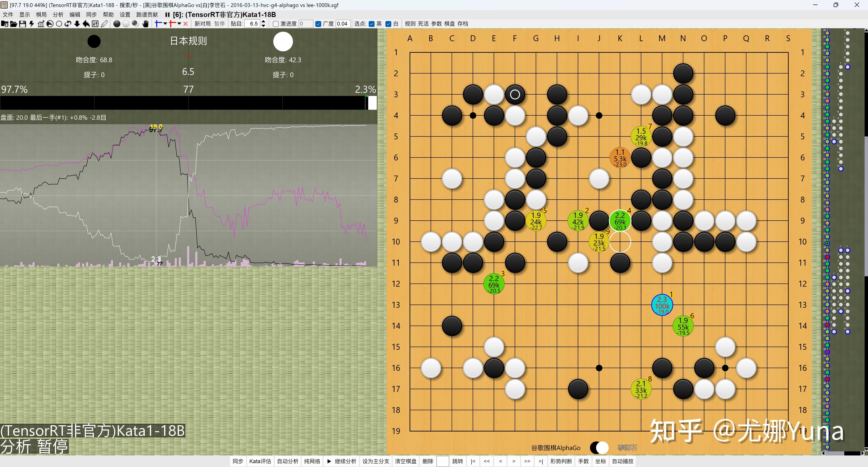Click the lightning bolt analysis icon

pos(31,24)
